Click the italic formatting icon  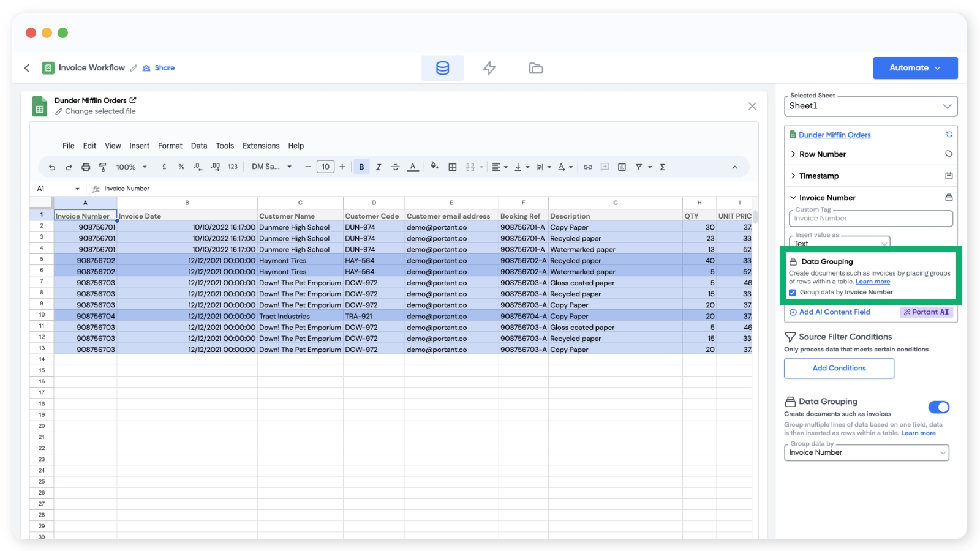click(x=379, y=167)
